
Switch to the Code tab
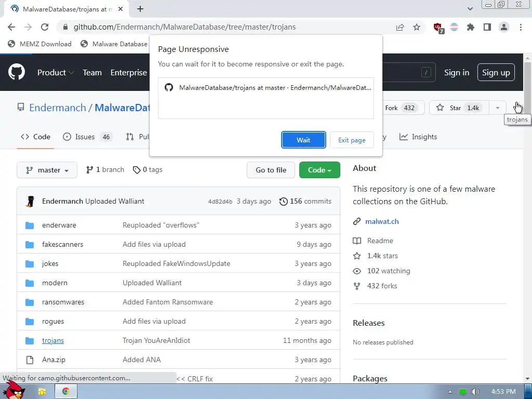point(35,137)
